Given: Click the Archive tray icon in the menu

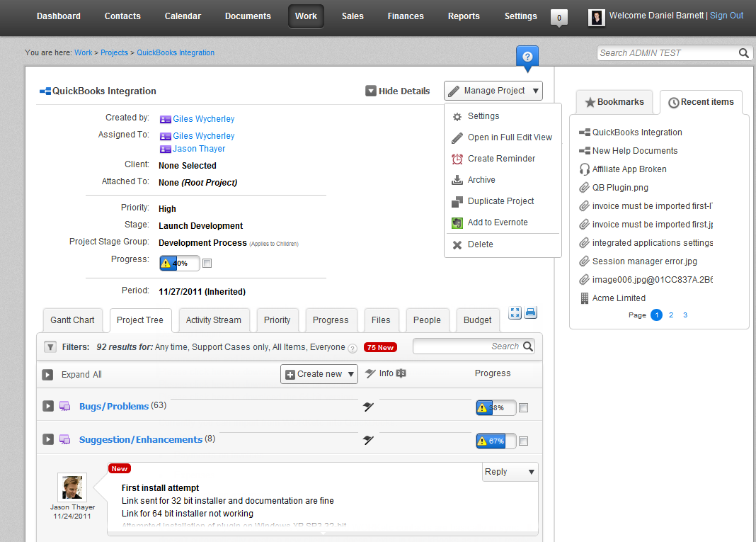Looking at the screenshot, I should point(457,180).
